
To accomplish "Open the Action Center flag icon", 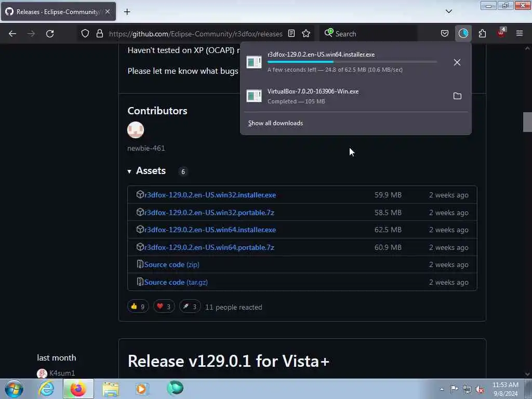I will tap(454, 389).
